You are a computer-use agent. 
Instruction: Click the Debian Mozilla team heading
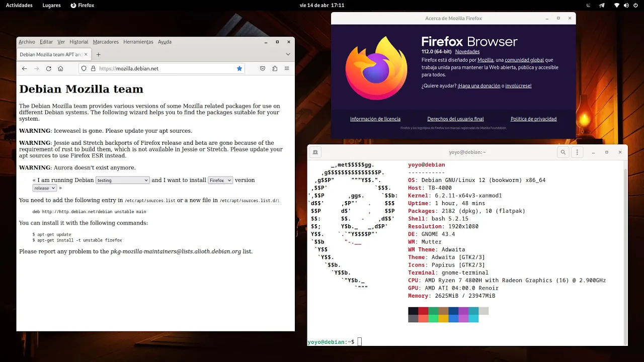tap(81, 89)
